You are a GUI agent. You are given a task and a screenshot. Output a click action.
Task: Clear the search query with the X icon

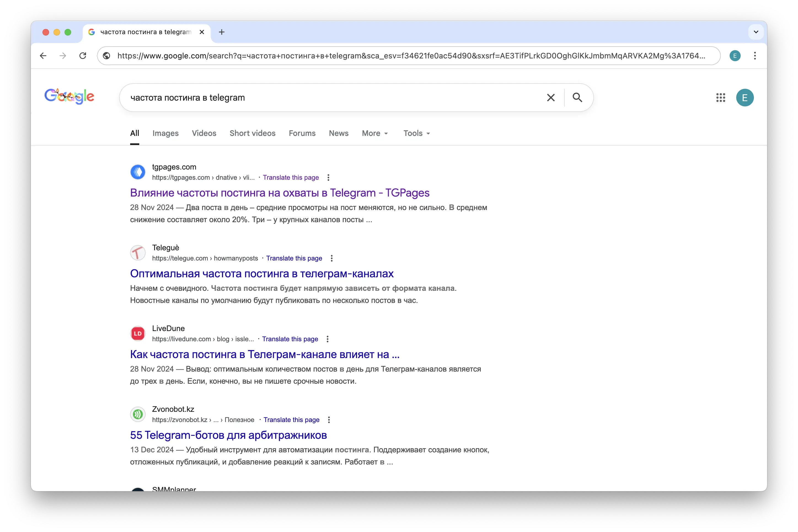pos(551,97)
